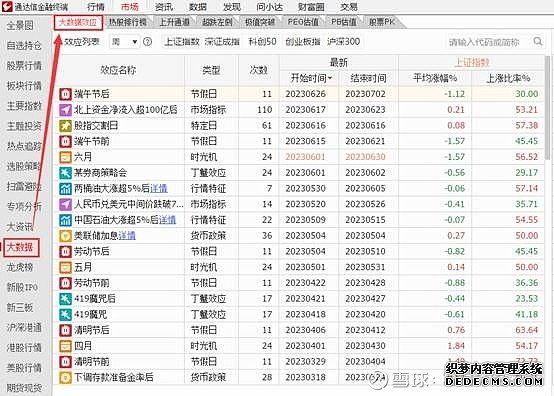Click the table vertical scrollbar
Viewport: 554px width, 396px height.
tap(548, 108)
